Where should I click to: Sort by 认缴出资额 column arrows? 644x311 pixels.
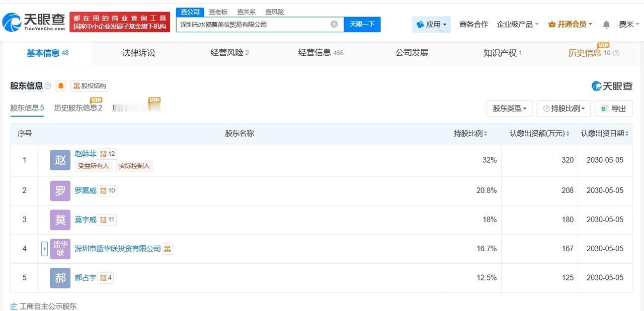[568, 134]
